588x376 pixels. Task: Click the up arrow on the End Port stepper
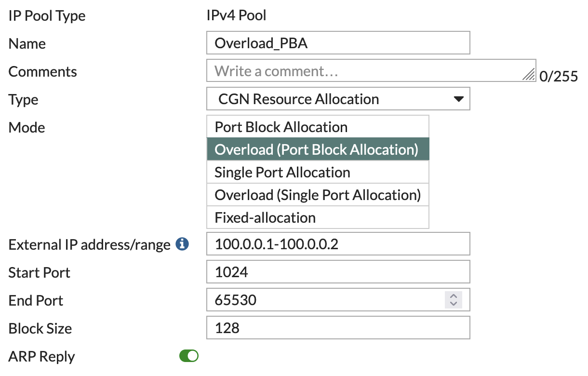pos(453,296)
